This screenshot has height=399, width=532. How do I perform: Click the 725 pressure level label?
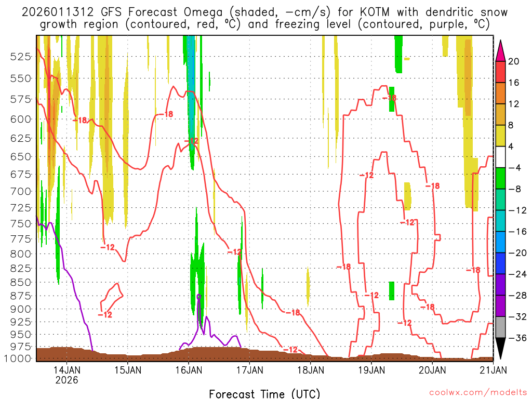tap(21, 208)
